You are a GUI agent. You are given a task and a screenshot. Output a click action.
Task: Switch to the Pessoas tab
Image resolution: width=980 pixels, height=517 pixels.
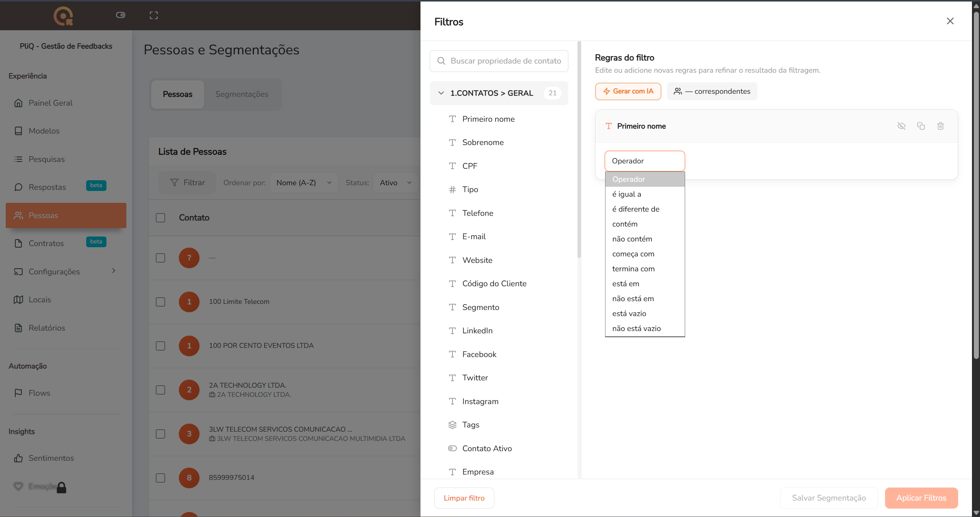tap(178, 94)
